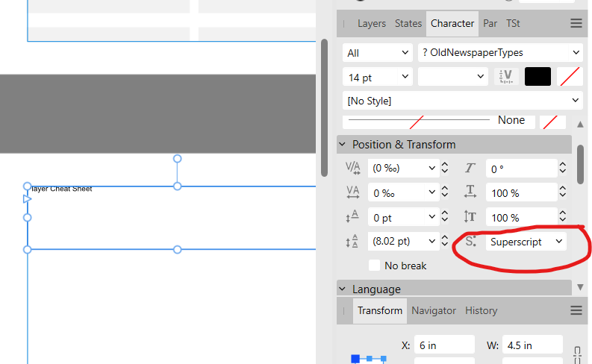Switch to the History tab
The image size is (592, 364).
point(481,311)
